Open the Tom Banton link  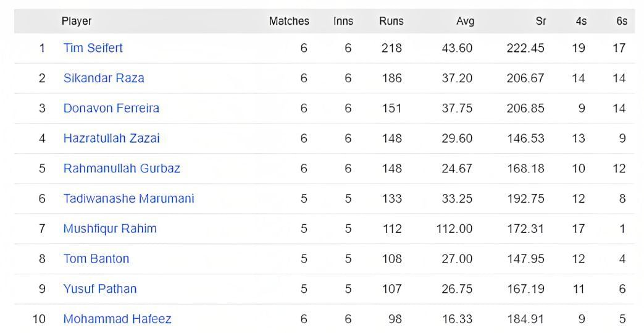[x=96, y=259]
